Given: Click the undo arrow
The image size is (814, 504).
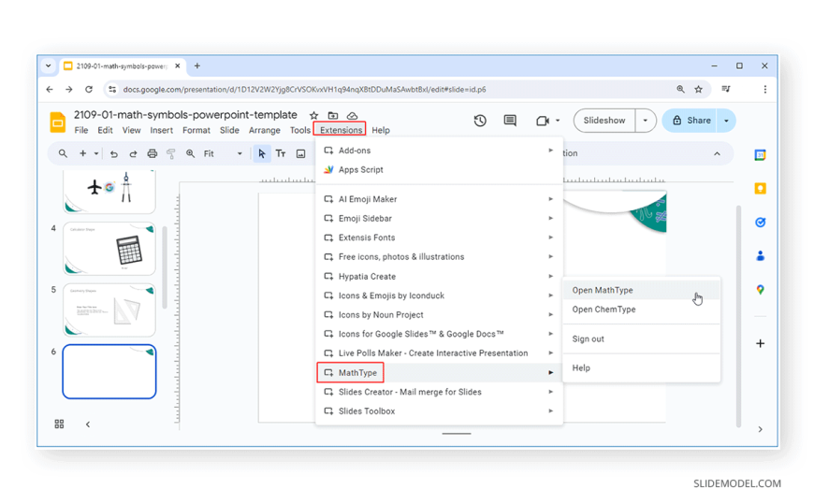Looking at the screenshot, I should coord(114,153).
